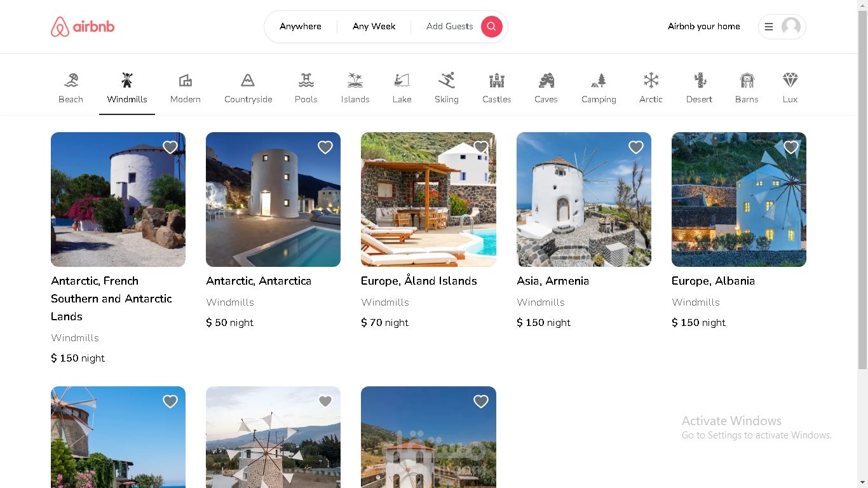Image resolution: width=868 pixels, height=488 pixels.
Task: Select the Camping category icon
Action: (x=599, y=80)
